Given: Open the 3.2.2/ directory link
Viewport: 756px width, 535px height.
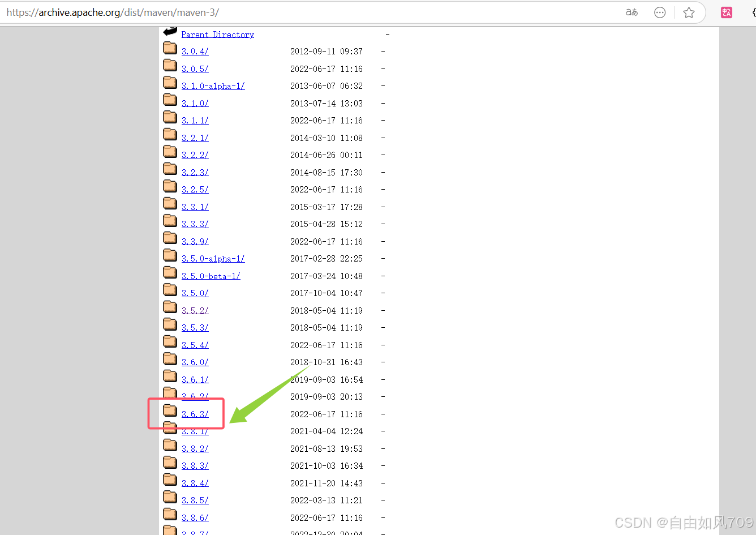Looking at the screenshot, I should tap(195, 155).
